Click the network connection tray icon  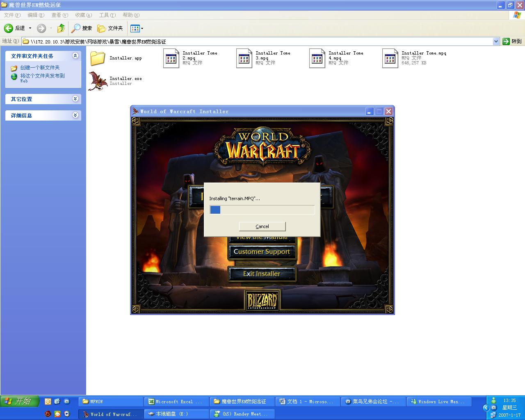click(493, 415)
